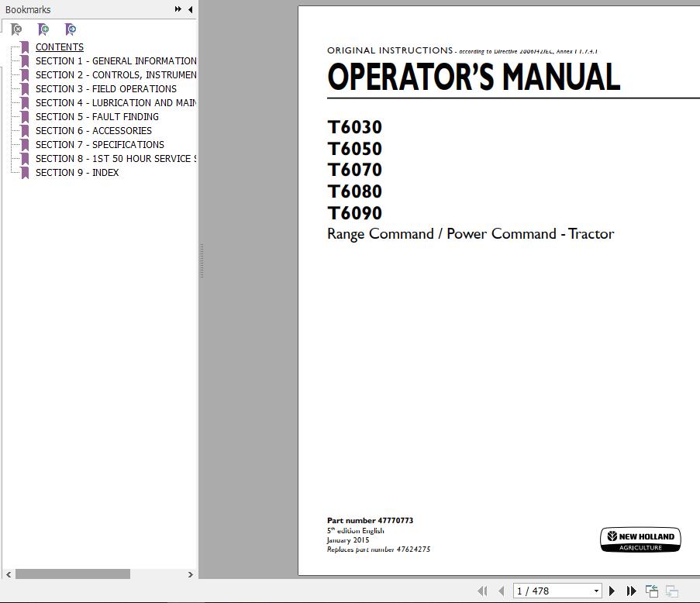Open SECTION 3 - FIELD OPERATIONS bookmark
The width and height of the screenshot is (700, 603).
pos(105,89)
